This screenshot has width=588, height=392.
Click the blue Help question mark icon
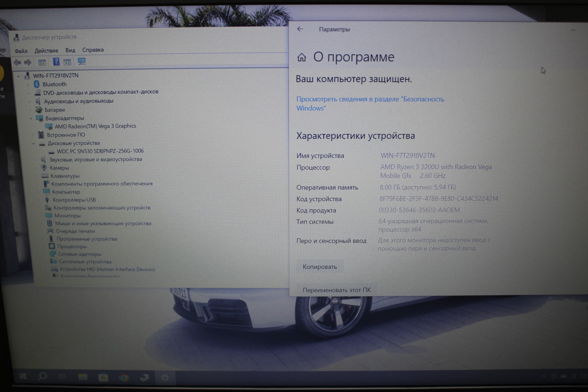pyautogui.click(x=56, y=62)
